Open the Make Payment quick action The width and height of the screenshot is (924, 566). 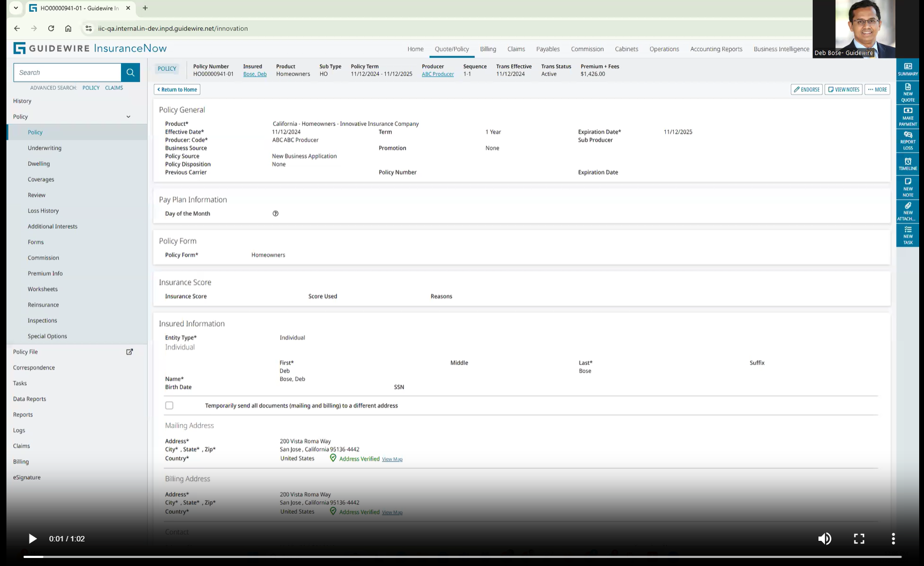(907, 117)
